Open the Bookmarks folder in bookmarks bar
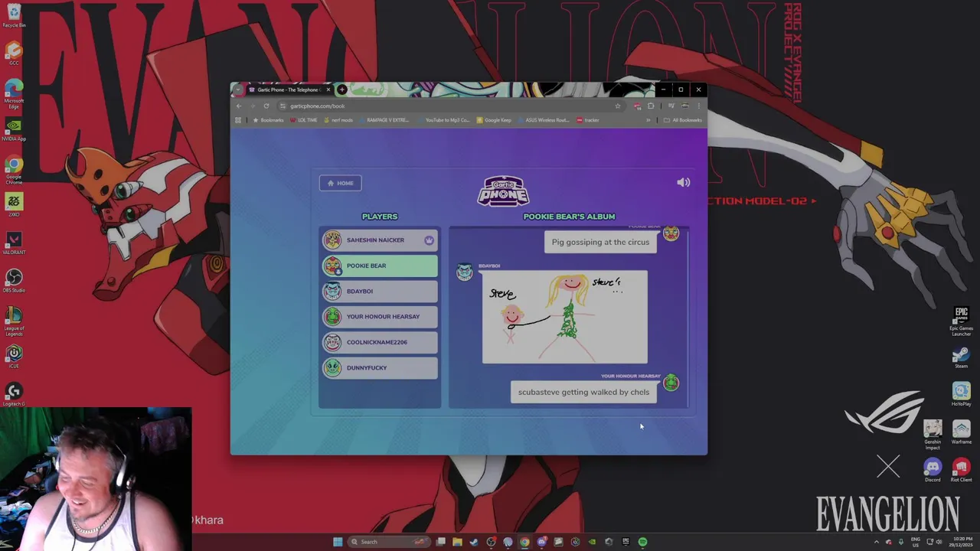Image resolution: width=980 pixels, height=551 pixels. point(268,120)
